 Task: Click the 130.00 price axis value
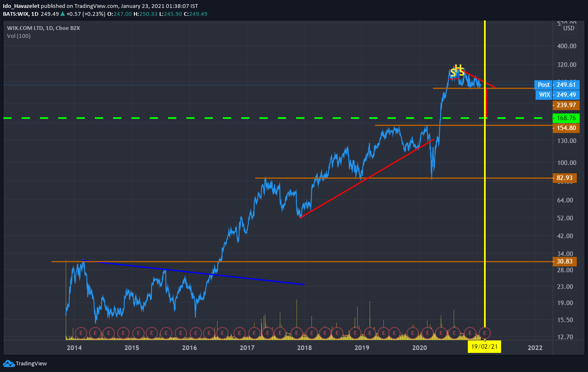[567, 140]
